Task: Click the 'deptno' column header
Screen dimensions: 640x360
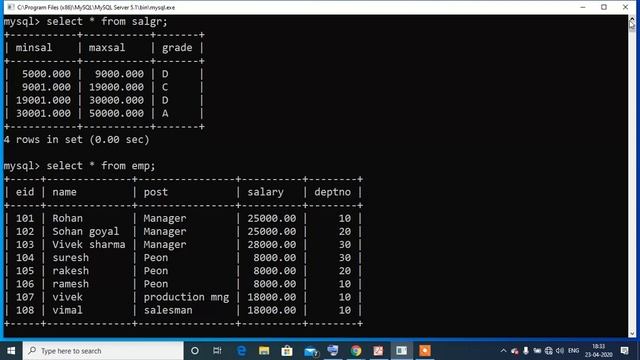Action: (x=333, y=192)
